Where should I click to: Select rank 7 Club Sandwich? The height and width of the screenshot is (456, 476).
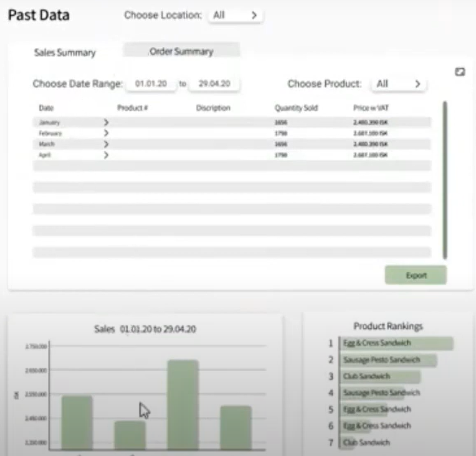click(x=366, y=442)
